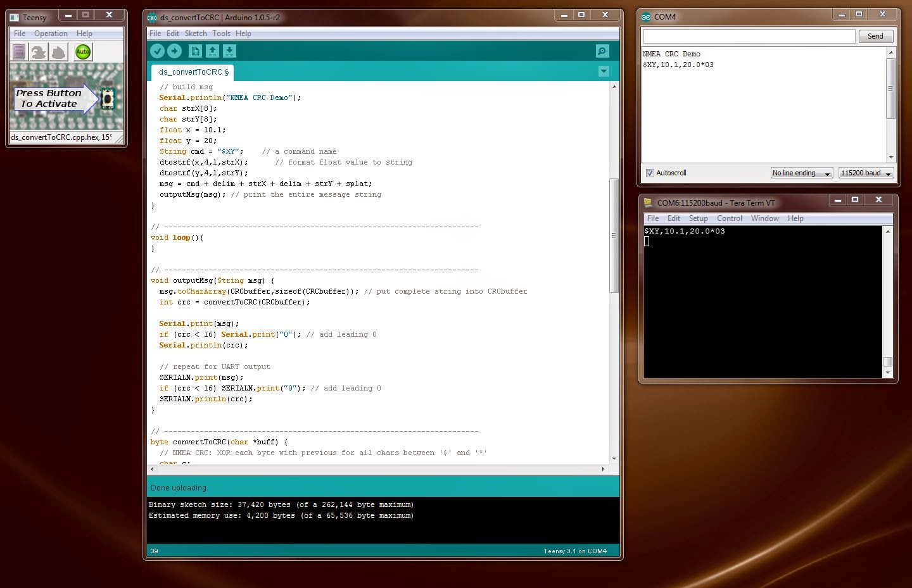Save the sketch with the Save icon
This screenshot has height=588, width=912.
click(x=230, y=51)
